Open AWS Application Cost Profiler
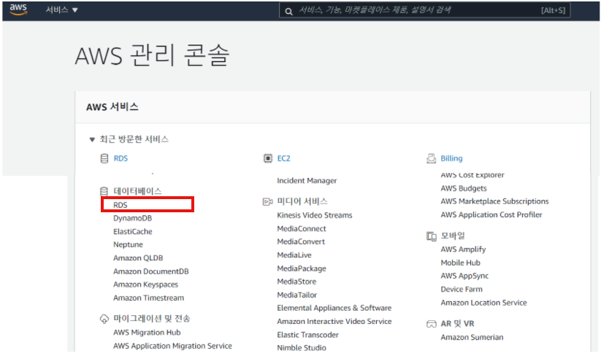The image size is (609, 364). click(x=491, y=214)
